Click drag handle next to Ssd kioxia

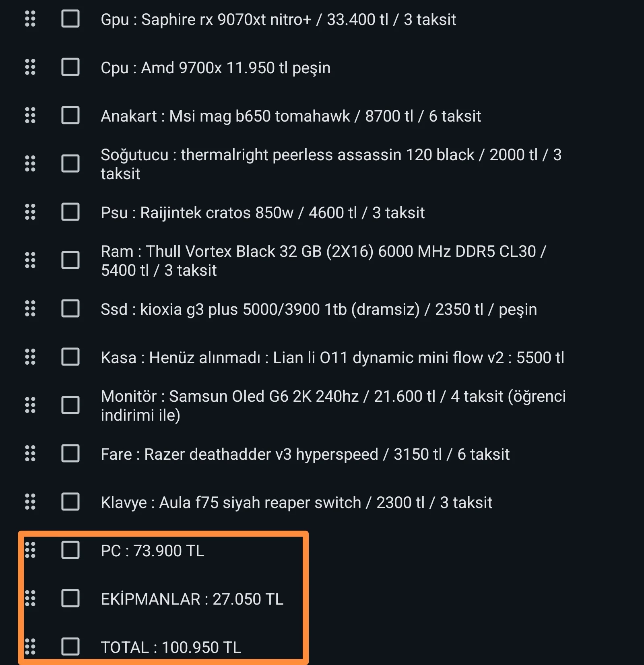click(x=30, y=309)
